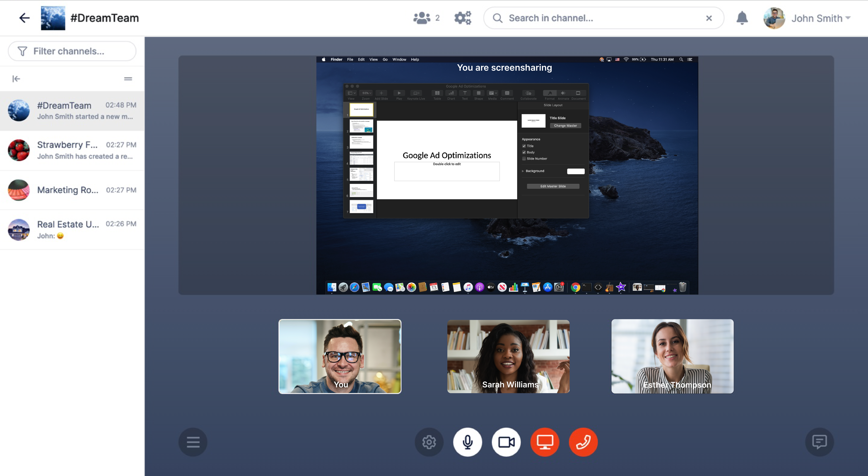Image resolution: width=868 pixels, height=476 pixels.
Task: Open notifications with the bell icon
Action: pos(742,18)
